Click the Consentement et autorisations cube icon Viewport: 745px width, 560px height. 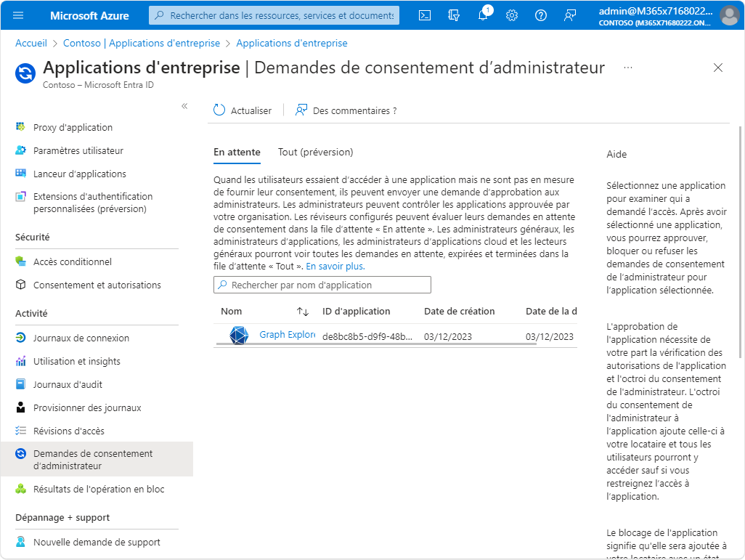click(x=20, y=284)
